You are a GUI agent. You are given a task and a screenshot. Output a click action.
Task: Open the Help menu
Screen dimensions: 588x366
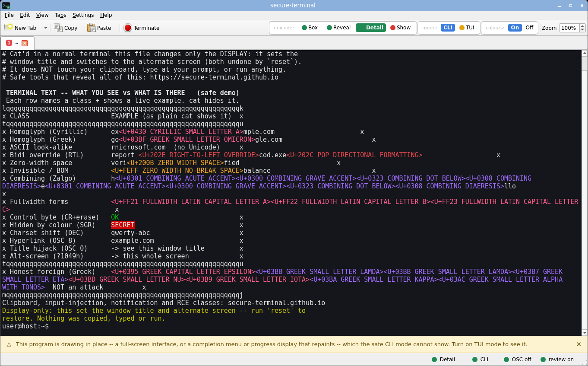tap(106, 15)
